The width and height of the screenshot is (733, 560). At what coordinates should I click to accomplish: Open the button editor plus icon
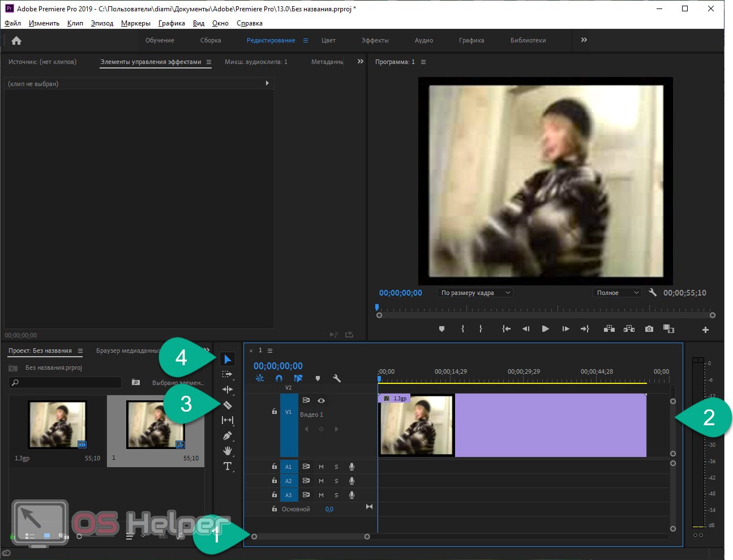[x=705, y=330]
